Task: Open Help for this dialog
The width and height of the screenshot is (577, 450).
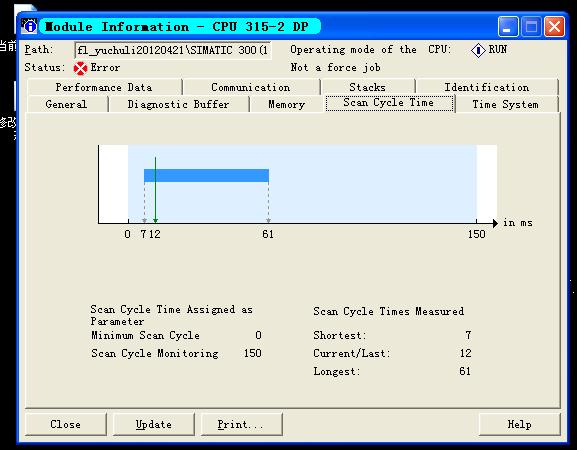Action: pyautogui.click(x=519, y=424)
